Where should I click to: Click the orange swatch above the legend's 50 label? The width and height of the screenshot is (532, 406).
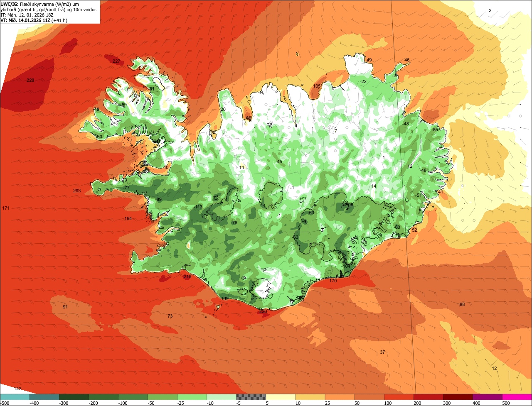[369, 397]
